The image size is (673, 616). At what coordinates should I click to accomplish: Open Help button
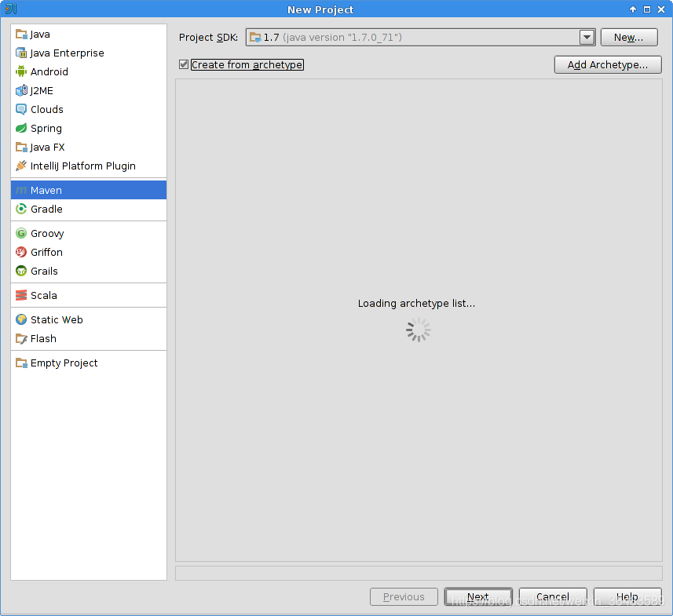[x=627, y=596]
